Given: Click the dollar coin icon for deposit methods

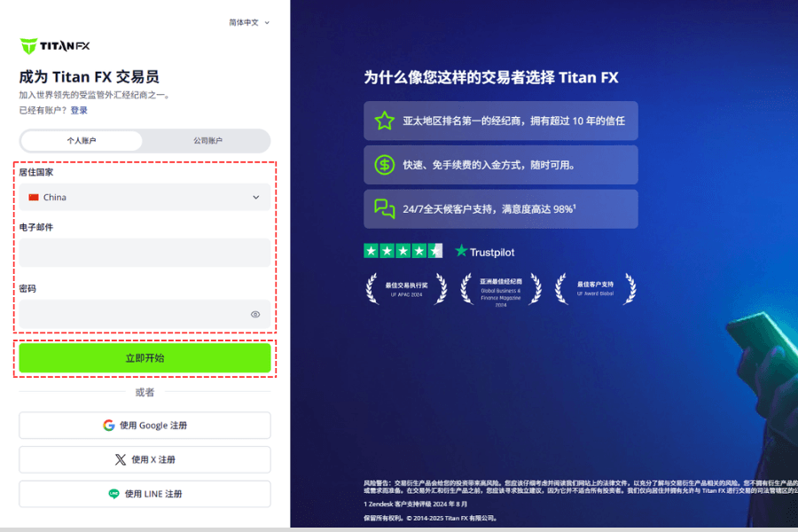Looking at the screenshot, I should point(385,164).
